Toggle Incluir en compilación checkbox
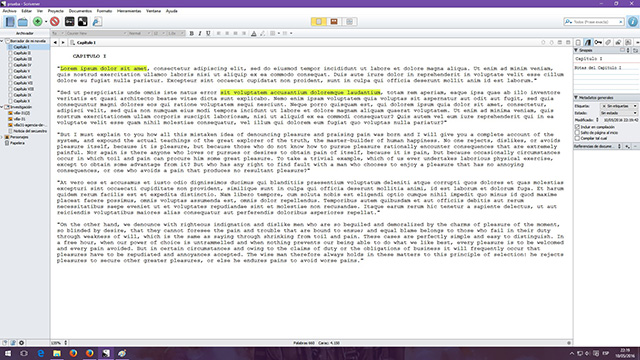This screenshot has height=360, width=640. tap(577, 127)
